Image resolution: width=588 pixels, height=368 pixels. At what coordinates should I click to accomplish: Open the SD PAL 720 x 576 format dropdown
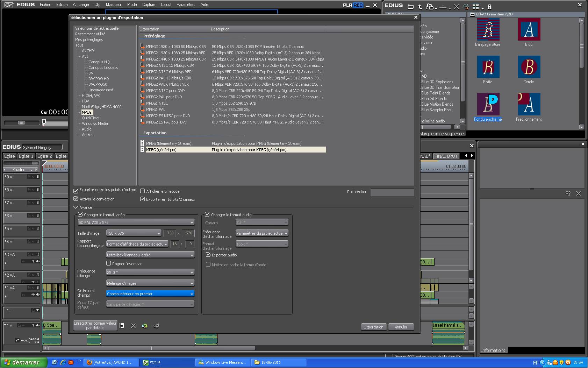click(136, 222)
